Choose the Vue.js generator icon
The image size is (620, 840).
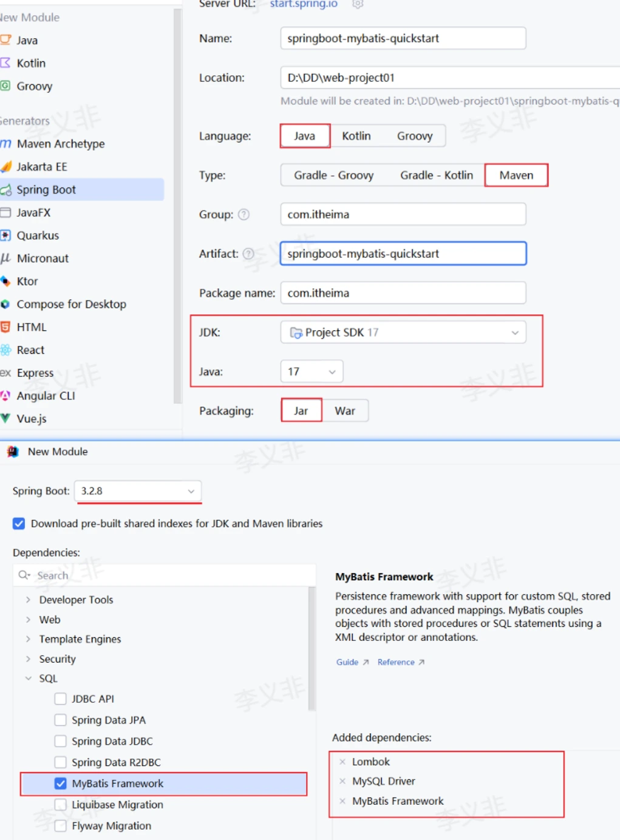pyautogui.click(x=5, y=419)
